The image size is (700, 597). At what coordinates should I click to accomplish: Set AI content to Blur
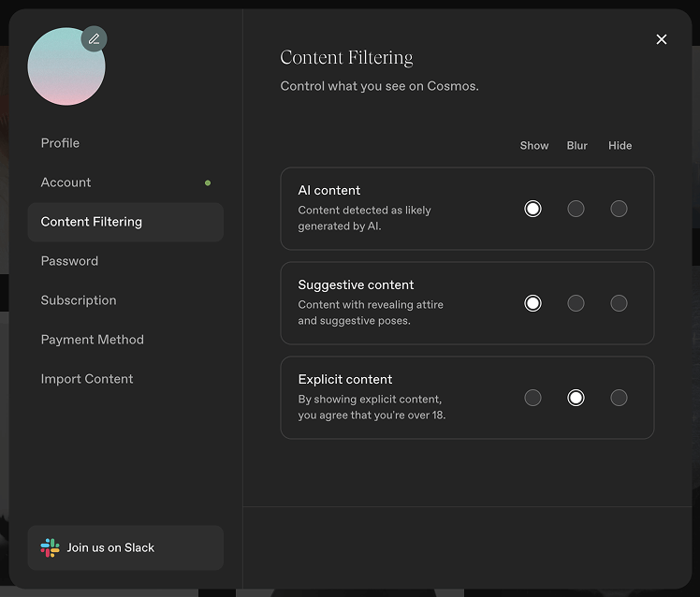(576, 209)
